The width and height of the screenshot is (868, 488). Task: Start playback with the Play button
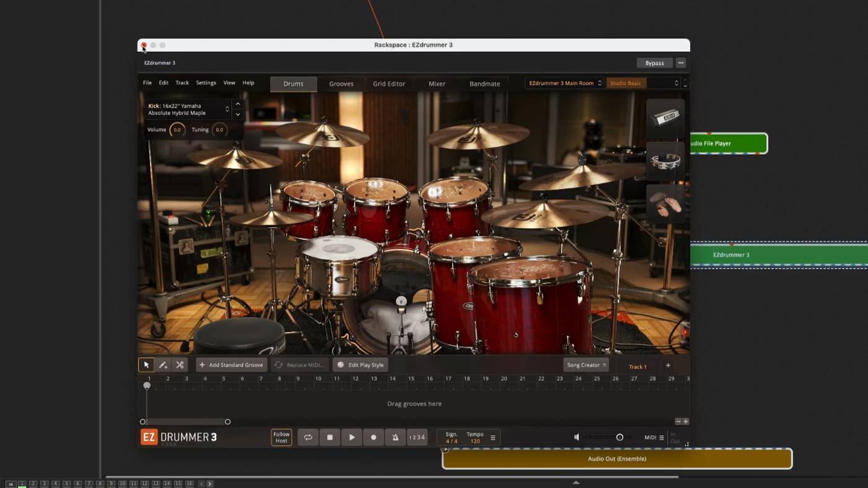[x=351, y=437]
